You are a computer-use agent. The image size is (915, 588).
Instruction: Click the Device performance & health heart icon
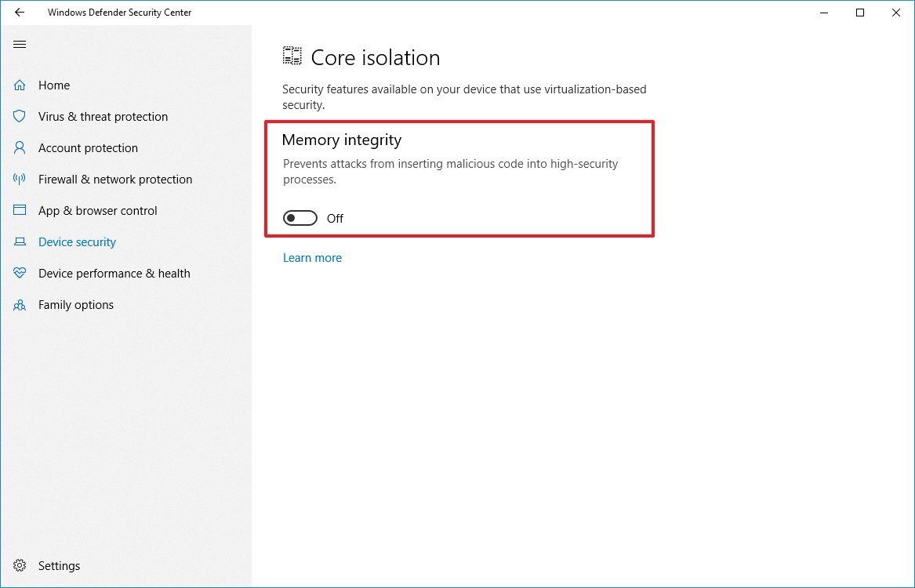pos(20,273)
